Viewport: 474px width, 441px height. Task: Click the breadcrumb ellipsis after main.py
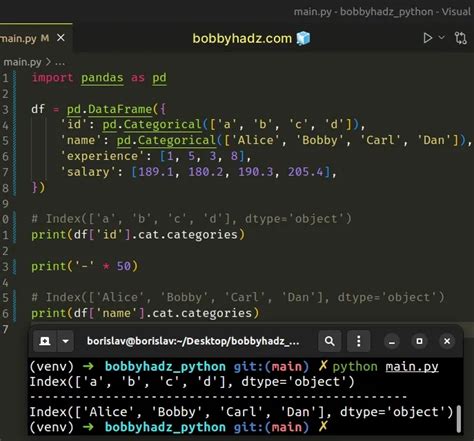(60, 62)
